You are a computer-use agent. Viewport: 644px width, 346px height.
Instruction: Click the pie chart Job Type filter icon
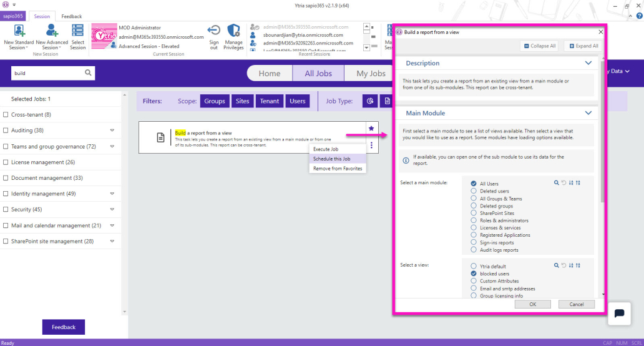370,101
